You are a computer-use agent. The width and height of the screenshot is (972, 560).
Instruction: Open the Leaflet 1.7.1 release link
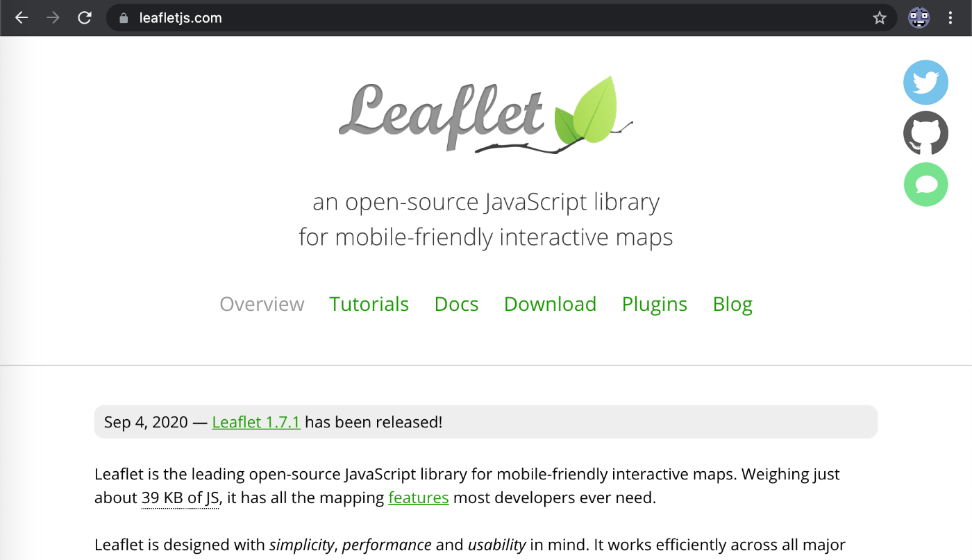(256, 422)
